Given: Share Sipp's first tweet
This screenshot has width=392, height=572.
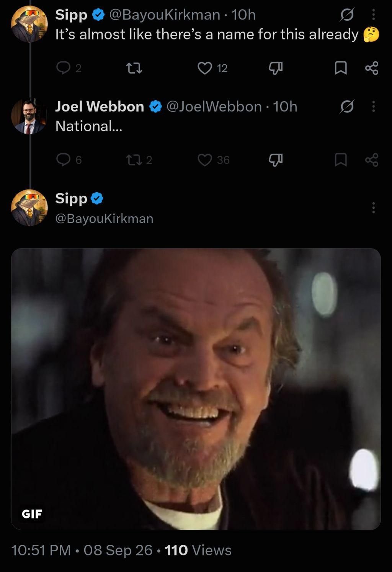Looking at the screenshot, I should [x=372, y=68].
